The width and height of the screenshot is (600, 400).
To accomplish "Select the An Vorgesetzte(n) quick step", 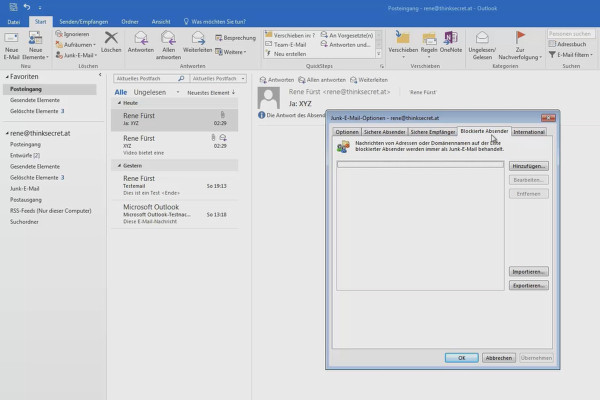I will click(347, 35).
